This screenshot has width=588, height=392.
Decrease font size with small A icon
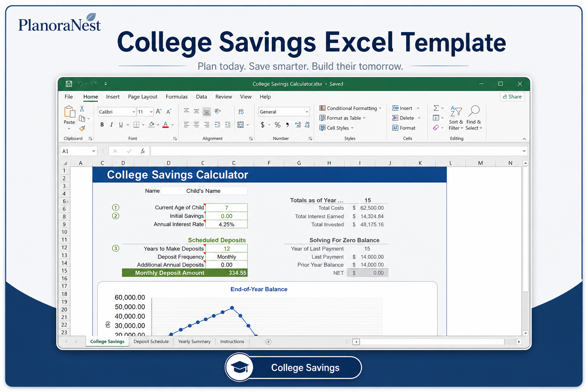[168, 111]
